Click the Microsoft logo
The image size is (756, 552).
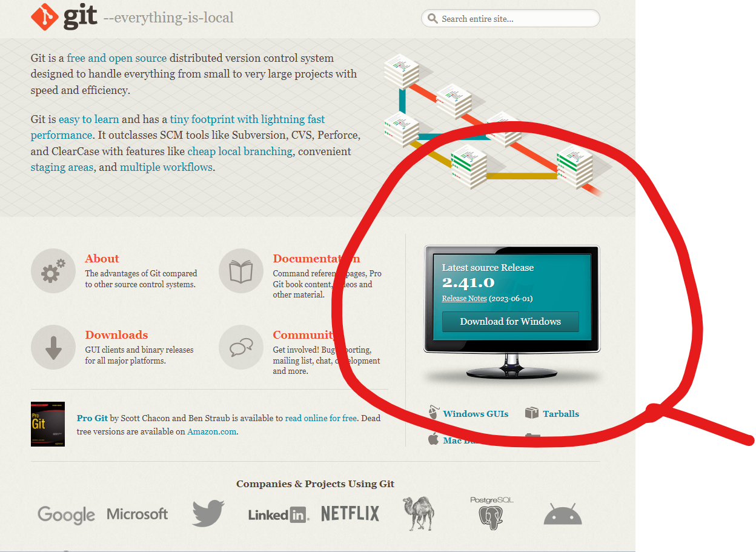pyautogui.click(x=138, y=514)
